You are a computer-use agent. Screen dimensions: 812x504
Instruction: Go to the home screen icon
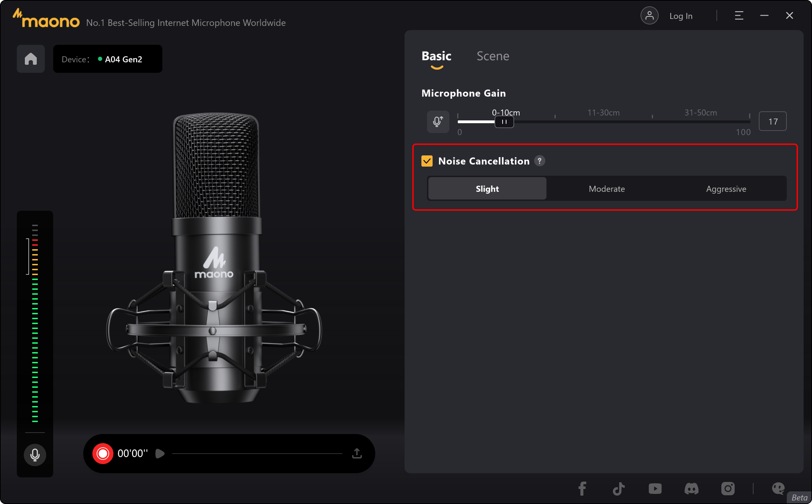pyautogui.click(x=31, y=59)
